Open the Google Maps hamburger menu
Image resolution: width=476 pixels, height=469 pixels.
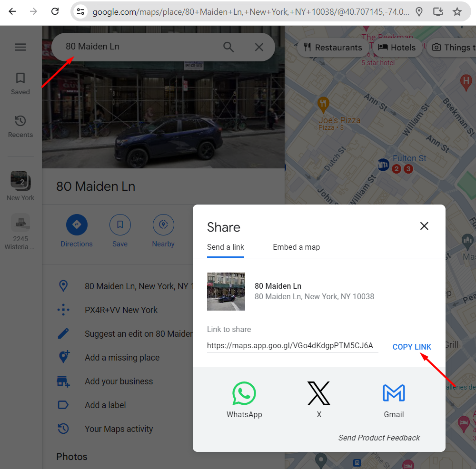click(x=20, y=47)
